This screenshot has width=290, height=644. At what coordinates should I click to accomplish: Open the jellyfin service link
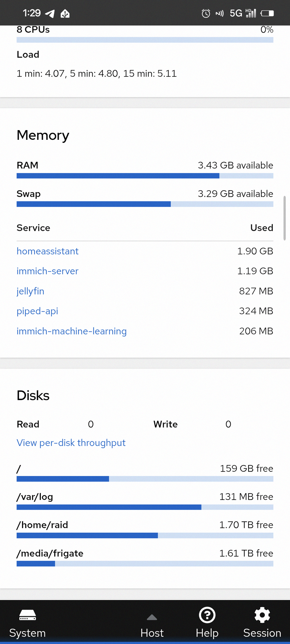click(x=30, y=291)
